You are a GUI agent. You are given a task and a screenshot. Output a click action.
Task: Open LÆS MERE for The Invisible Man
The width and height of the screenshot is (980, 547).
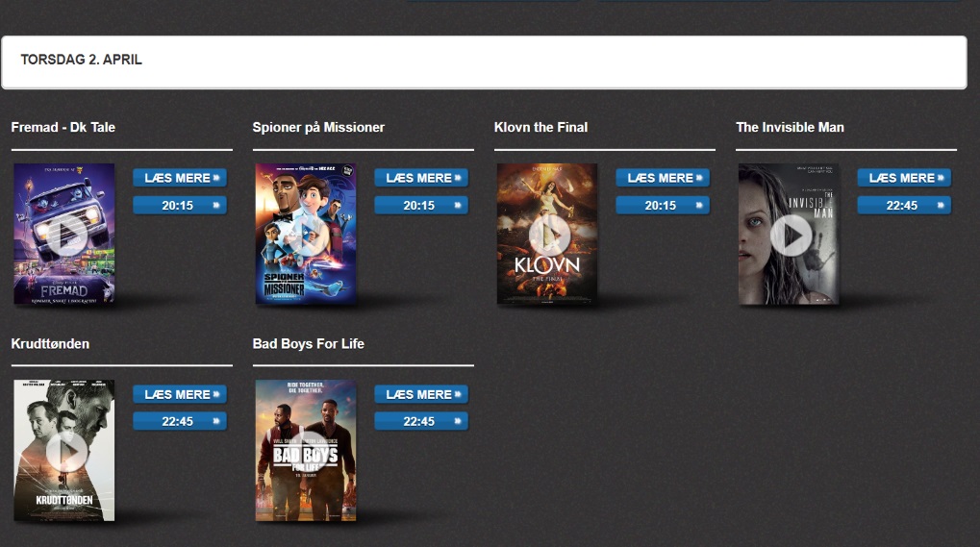point(904,178)
